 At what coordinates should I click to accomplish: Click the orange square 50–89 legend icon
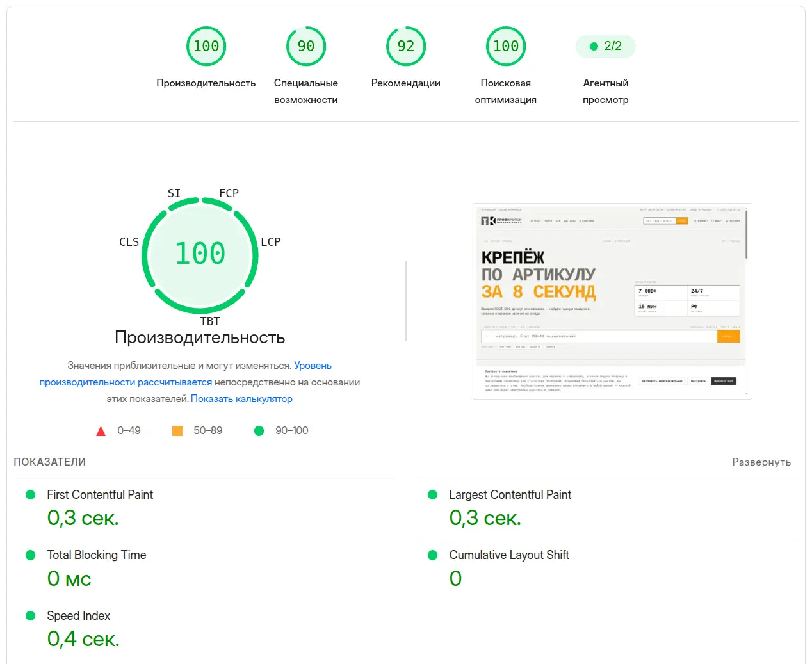pyautogui.click(x=177, y=431)
